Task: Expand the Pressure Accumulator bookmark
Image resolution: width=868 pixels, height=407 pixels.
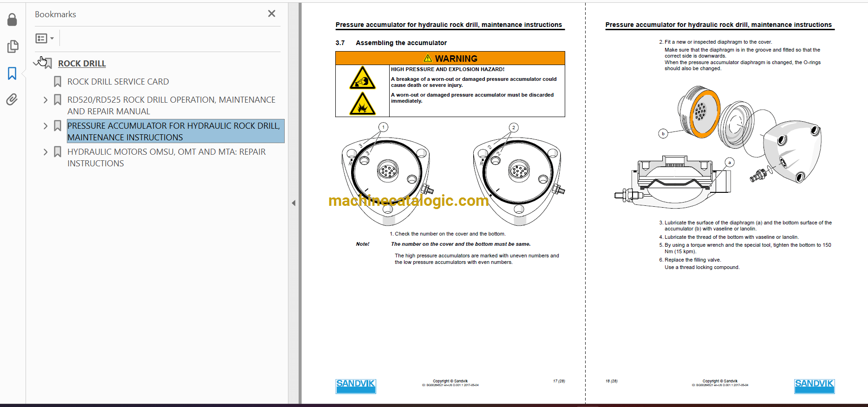Action: [46, 126]
